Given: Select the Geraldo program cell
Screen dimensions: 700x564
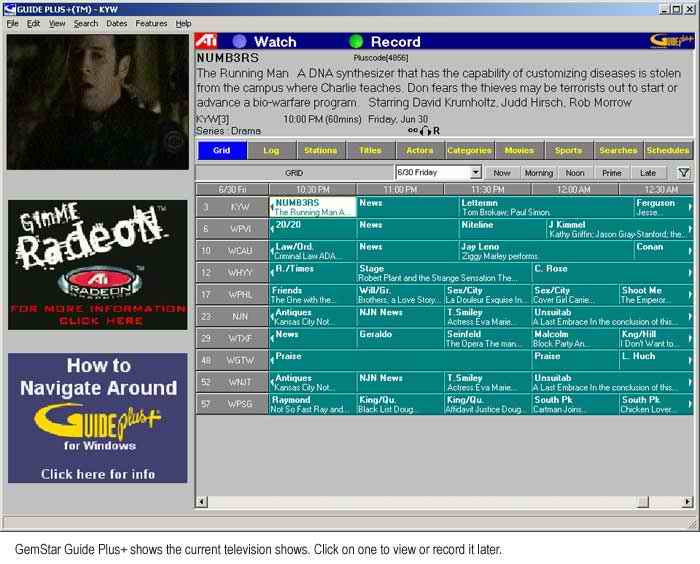Looking at the screenshot, I should (x=400, y=338).
